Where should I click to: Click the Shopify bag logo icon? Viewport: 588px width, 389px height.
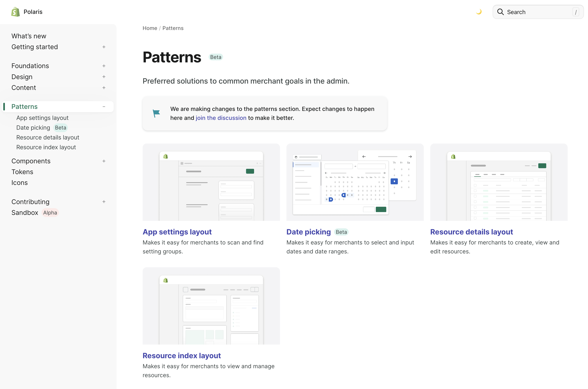15,12
